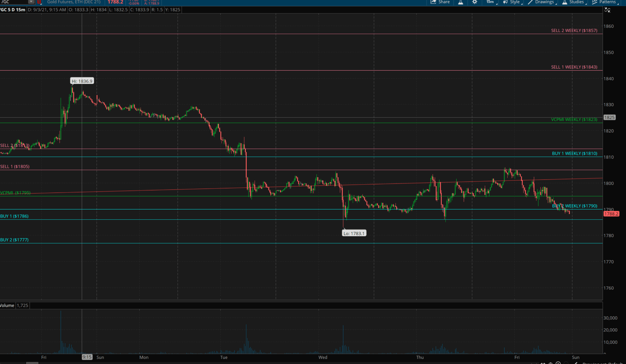
Task: Click the D: 9/3/21, 9:15 AM data field
Action: point(47,10)
